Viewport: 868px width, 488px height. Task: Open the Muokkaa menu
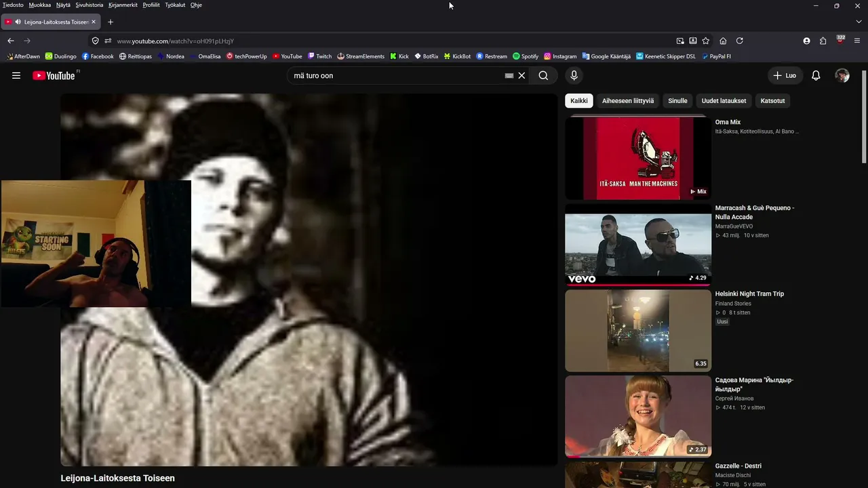tap(40, 5)
